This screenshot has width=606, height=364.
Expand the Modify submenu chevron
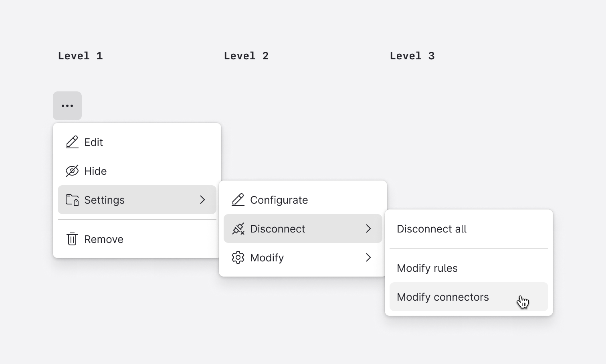coord(368,258)
